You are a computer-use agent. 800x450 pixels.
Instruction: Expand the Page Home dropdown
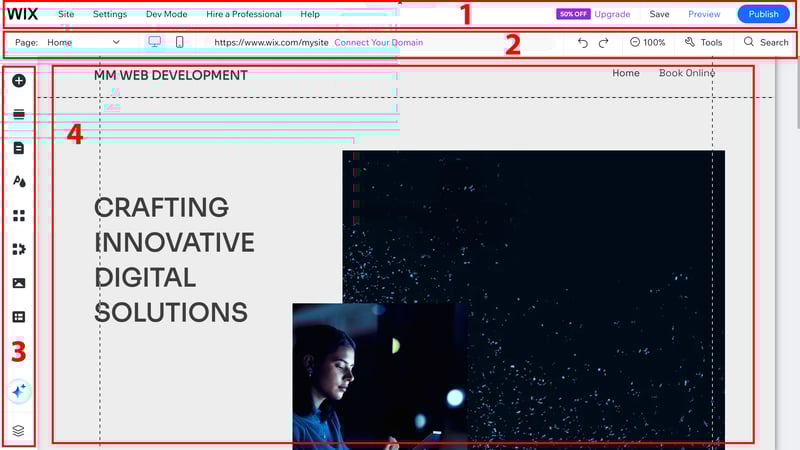[83, 42]
